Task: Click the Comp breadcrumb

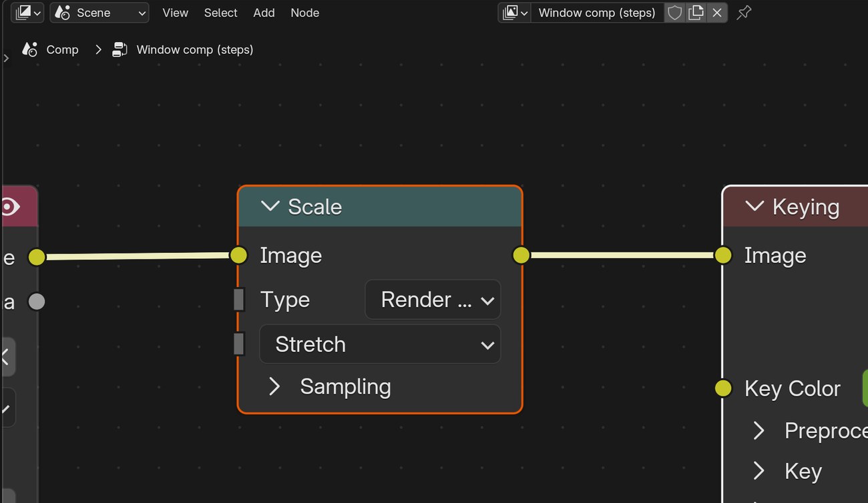Action: coord(62,49)
